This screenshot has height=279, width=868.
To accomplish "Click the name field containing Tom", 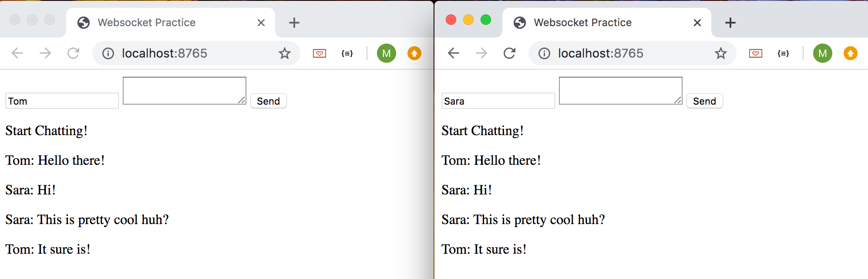I will [62, 101].
